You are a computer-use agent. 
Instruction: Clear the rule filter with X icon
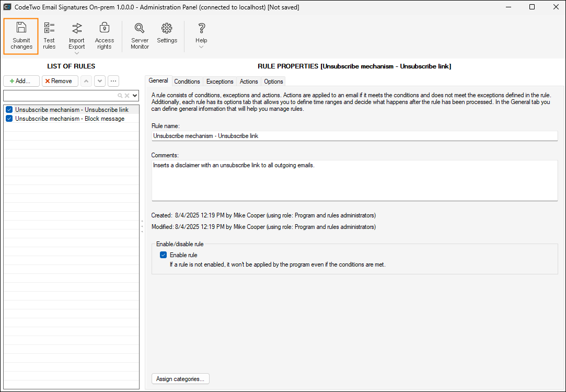(x=126, y=96)
